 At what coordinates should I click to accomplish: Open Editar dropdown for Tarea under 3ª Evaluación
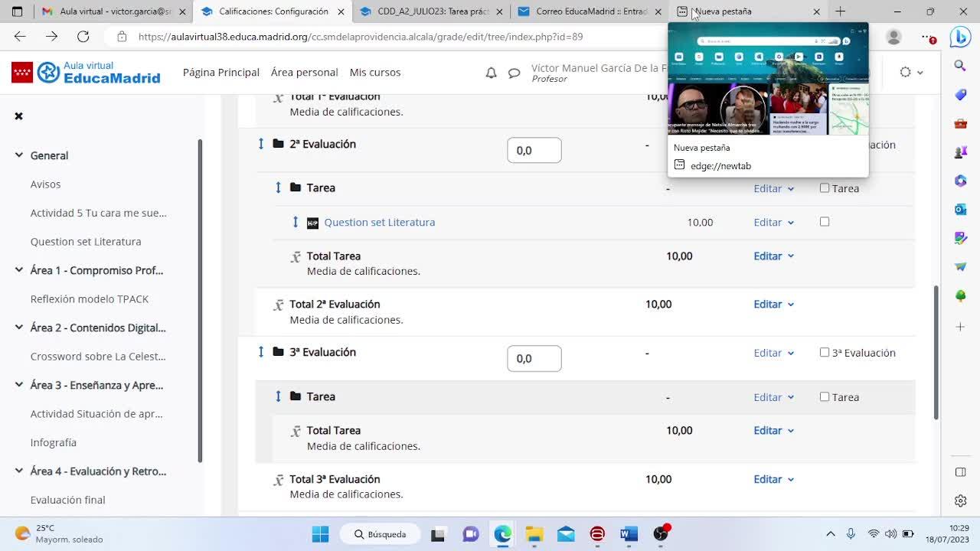pos(773,397)
